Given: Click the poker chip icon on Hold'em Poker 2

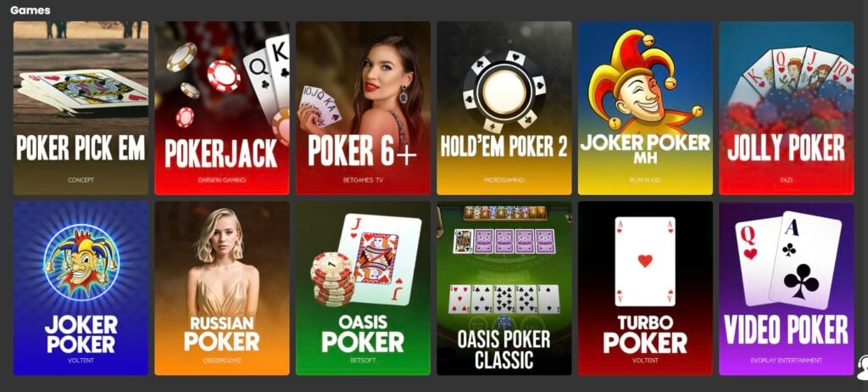Looking at the screenshot, I should pos(504,92).
